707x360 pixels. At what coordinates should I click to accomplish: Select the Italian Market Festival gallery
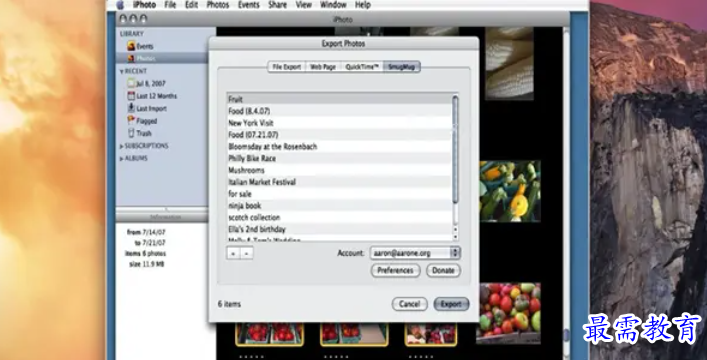pyautogui.click(x=339, y=182)
